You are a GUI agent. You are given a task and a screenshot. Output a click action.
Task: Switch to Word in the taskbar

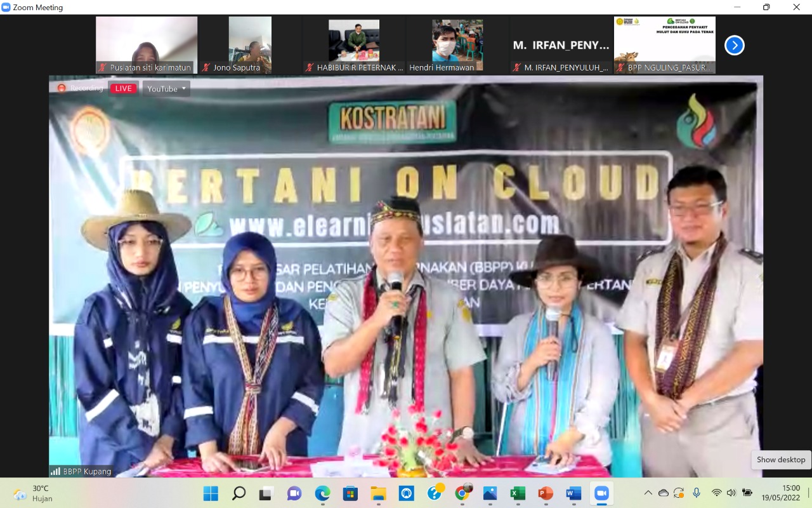[573, 493]
